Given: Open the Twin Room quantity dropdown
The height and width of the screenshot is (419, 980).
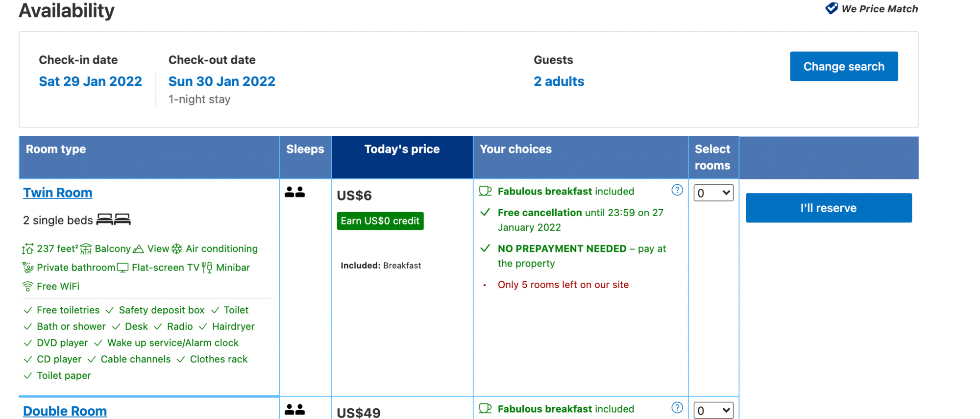Looking at the screenshot, I should tap(713, 193).
